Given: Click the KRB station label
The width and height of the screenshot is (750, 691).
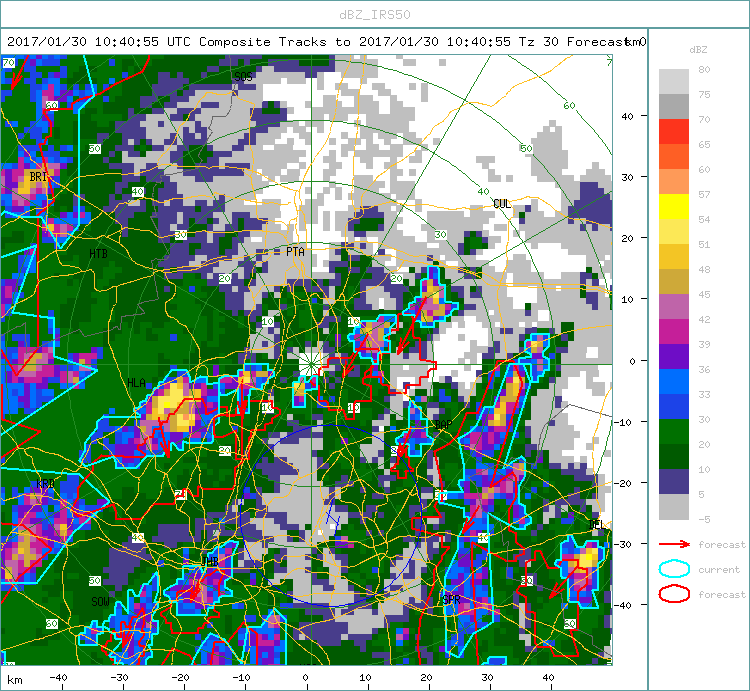Looking at the screenshot, I should [x=45, y=483].
